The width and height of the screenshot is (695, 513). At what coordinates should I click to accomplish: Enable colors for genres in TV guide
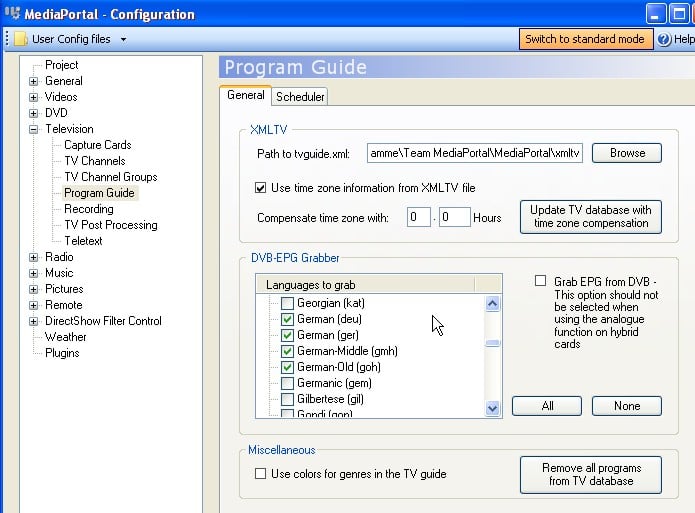pyautogui.click(x=261, y=474)
